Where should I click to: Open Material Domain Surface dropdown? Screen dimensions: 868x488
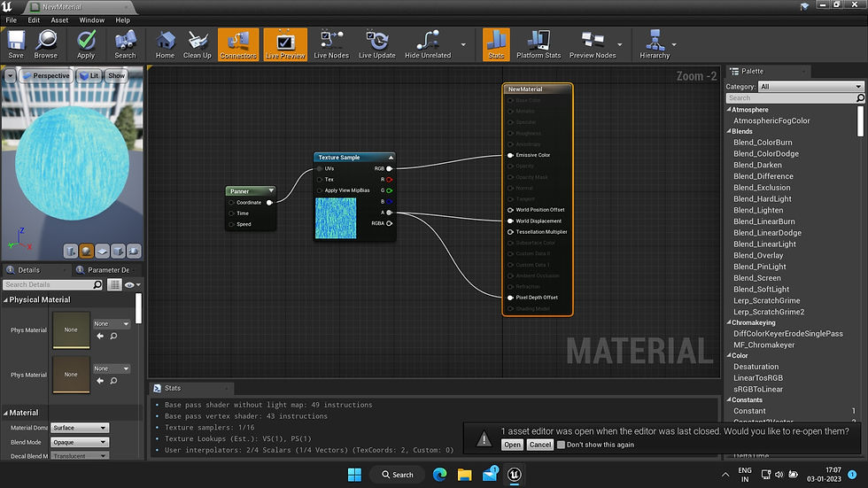tap(80, 428)
